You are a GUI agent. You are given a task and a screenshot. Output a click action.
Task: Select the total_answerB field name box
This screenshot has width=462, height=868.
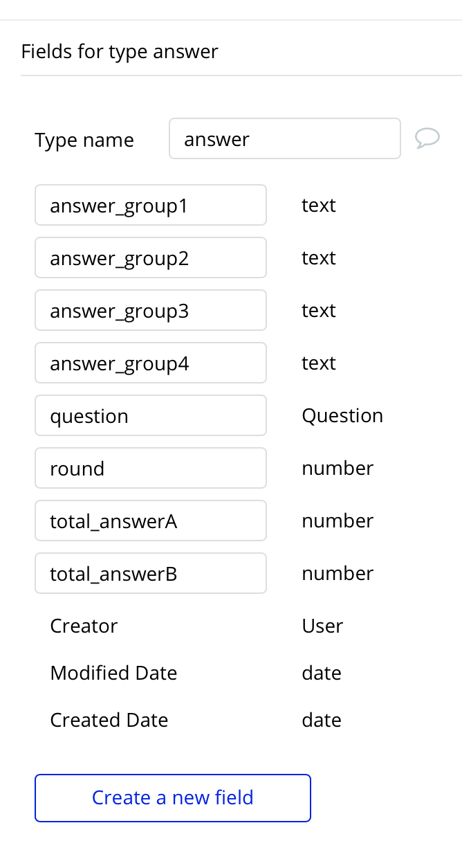point(151,574)
